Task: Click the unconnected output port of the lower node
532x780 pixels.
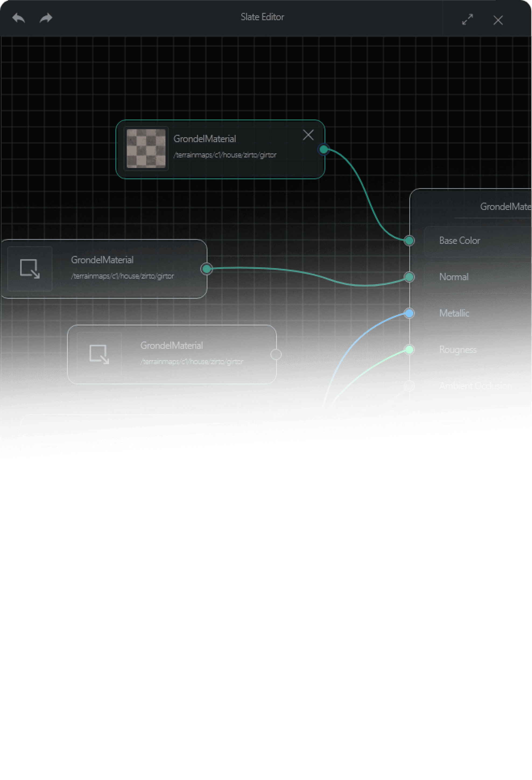Action: click(276, 354)
